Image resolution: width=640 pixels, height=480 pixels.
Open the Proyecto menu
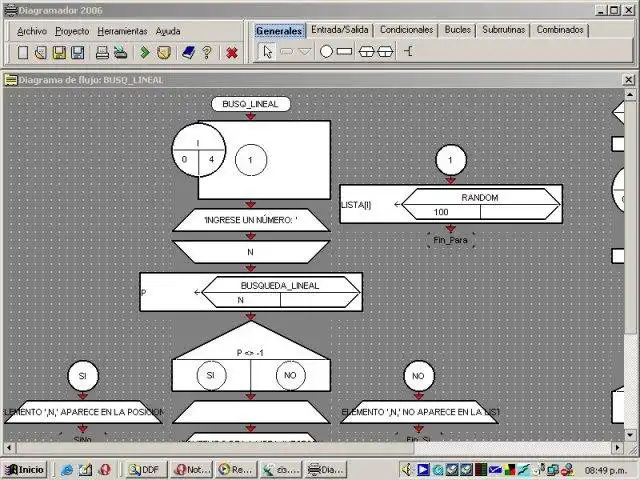pyautogui.click(x=72, y=31)
